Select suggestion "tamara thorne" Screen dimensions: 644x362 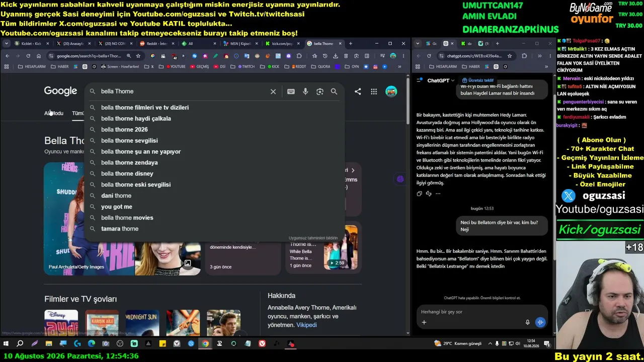tap(214, 229)
